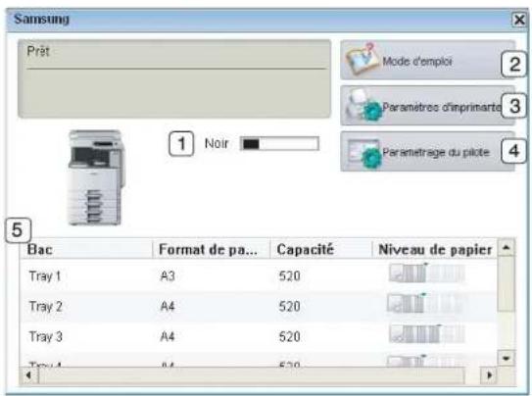Click the A4 format cell of Tray 2
This screenshot has height=396, width=532.
pos(168,307)
